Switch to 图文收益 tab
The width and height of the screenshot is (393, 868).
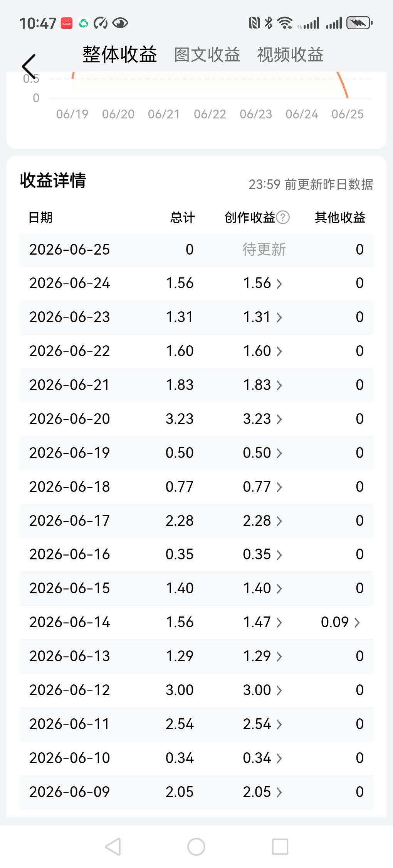point(207,55)
